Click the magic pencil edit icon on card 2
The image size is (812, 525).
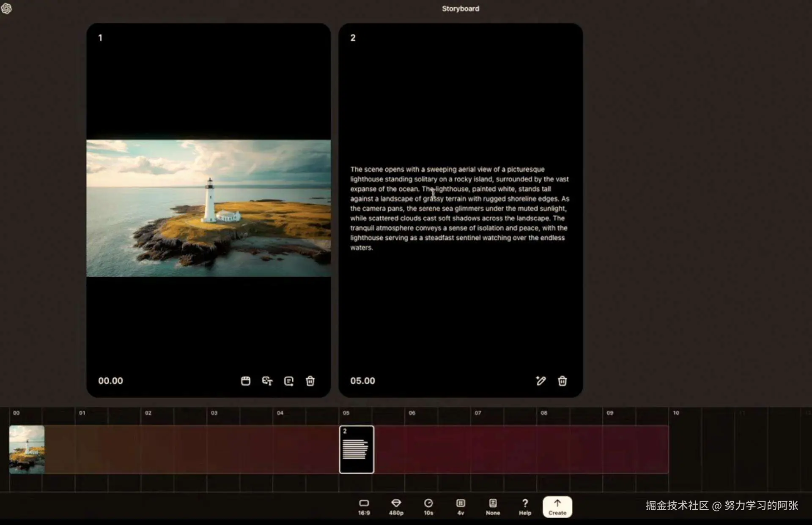tap(540, 381)
